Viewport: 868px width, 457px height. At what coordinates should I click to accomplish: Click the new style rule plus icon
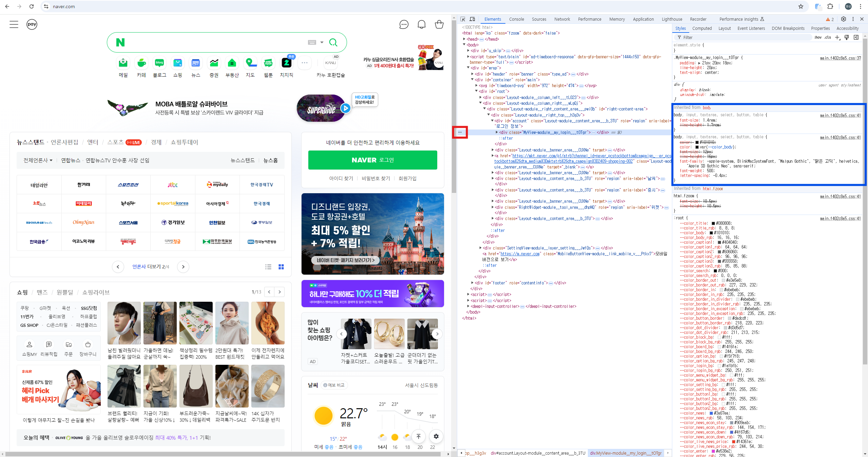point(837,37)
